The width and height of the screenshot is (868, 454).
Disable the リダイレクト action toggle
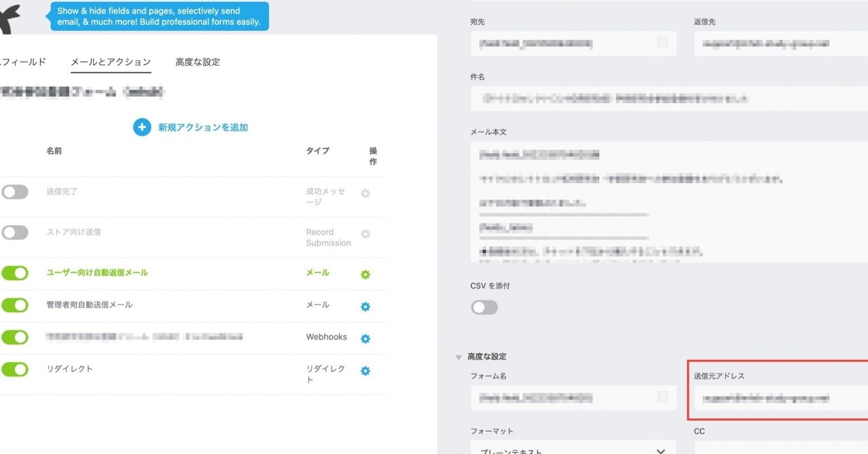click(15, 369)
